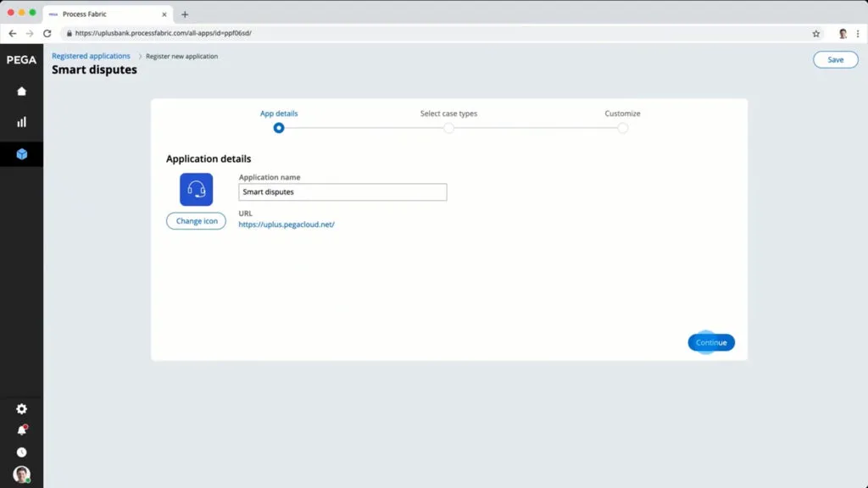This screenshot has height=488, width=868.
Task: Click the Smart disputes page heading
Action: [94, 69]
